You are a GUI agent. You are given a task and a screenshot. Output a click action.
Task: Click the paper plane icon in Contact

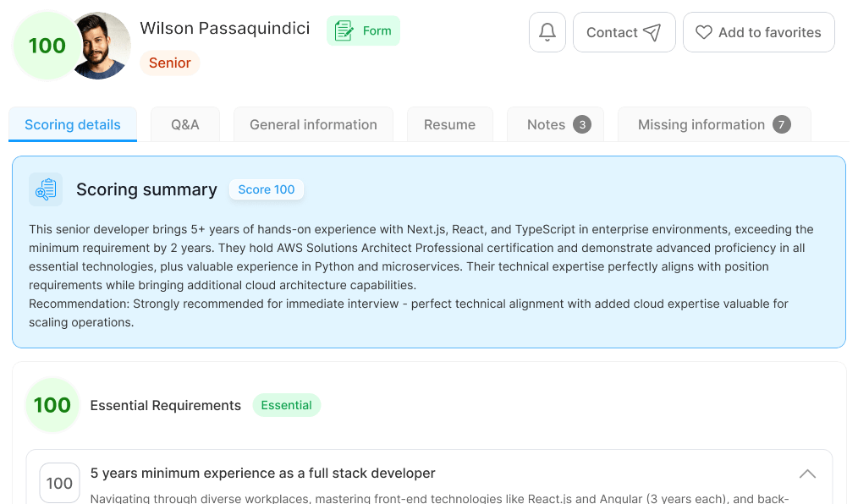[x=652, y=32]
